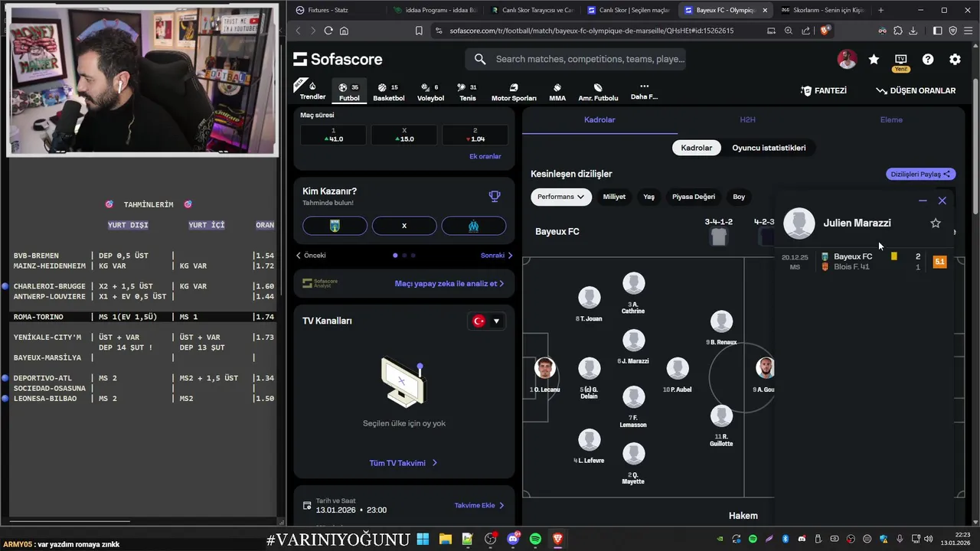The height and width of the screenshot is (551, 980).
Task: Open Maçı yapay zeka ile analiz et
Action: (449, 284)
